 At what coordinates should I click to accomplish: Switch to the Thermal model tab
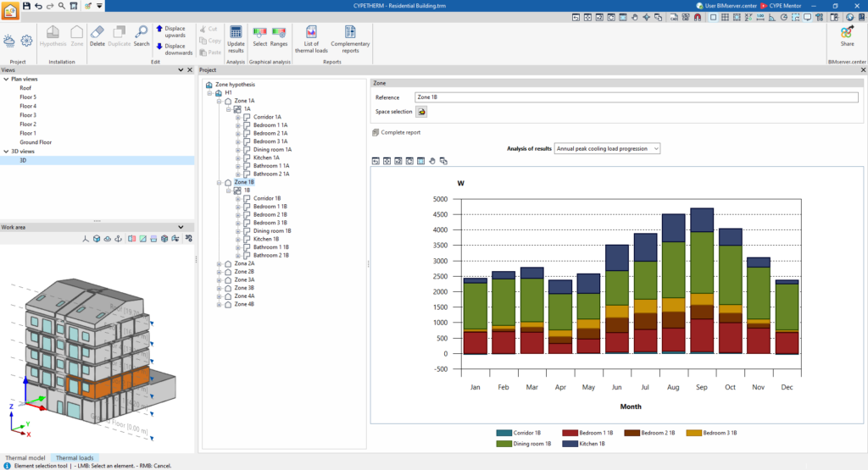25,458
